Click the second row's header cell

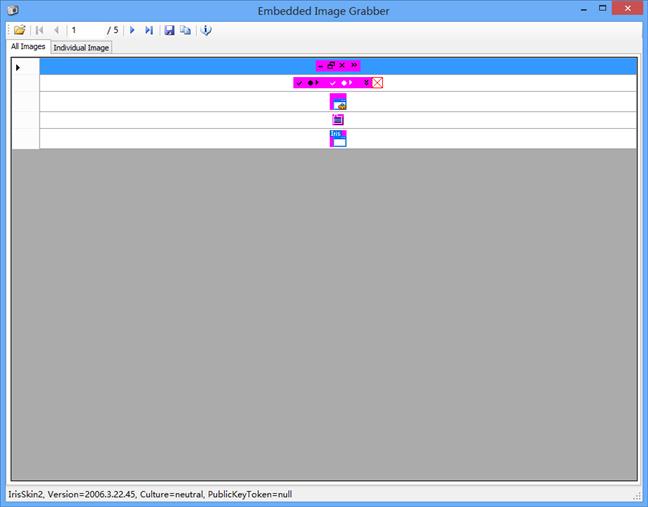(x=25, y=83)
